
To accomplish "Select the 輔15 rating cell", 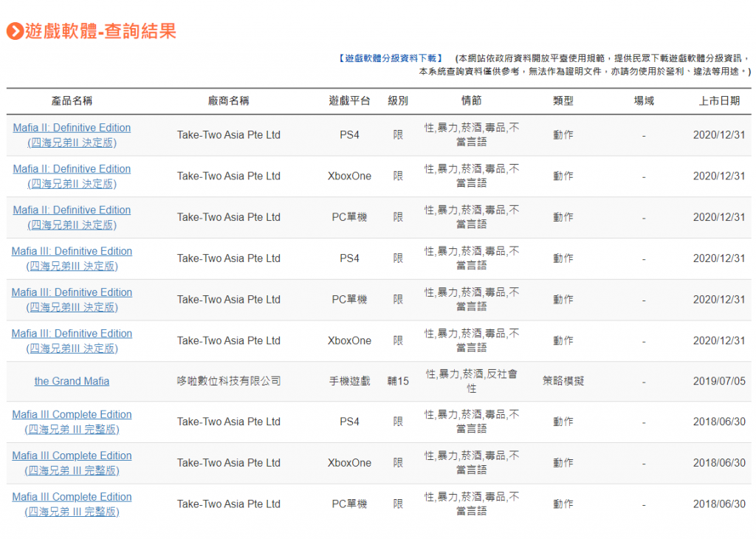I will (398, 381).
